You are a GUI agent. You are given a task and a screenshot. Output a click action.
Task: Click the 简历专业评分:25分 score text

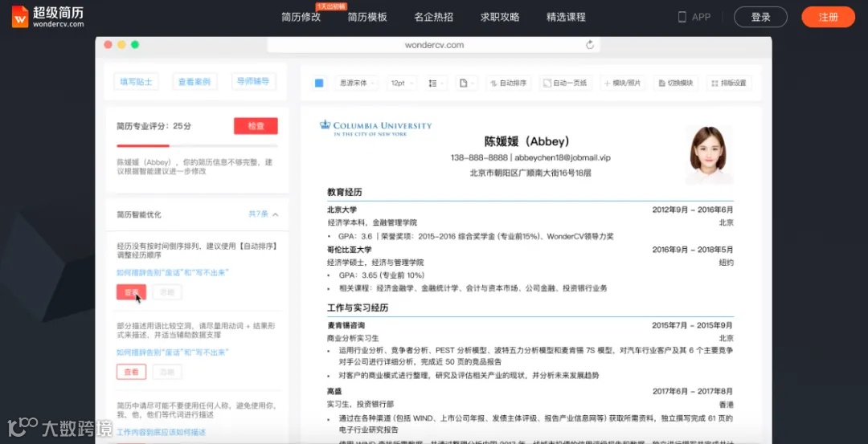(x=154, y=126)
